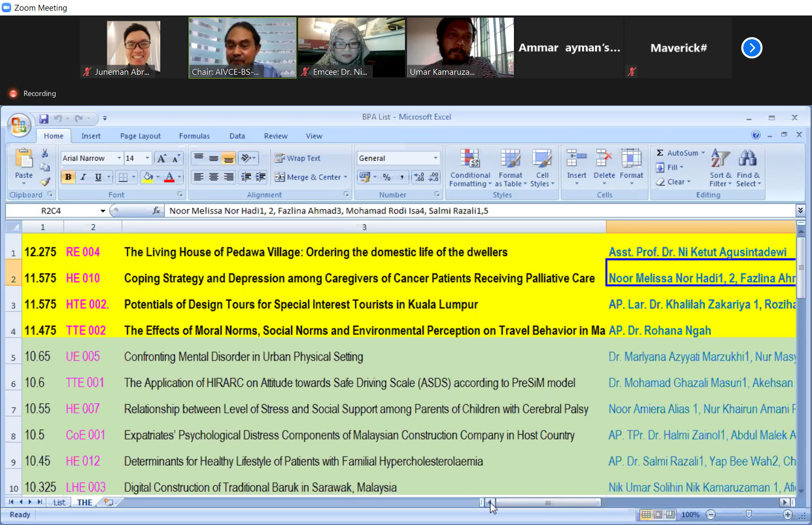
Task: Click Delete Cells icon
Action: click(604, 159)
